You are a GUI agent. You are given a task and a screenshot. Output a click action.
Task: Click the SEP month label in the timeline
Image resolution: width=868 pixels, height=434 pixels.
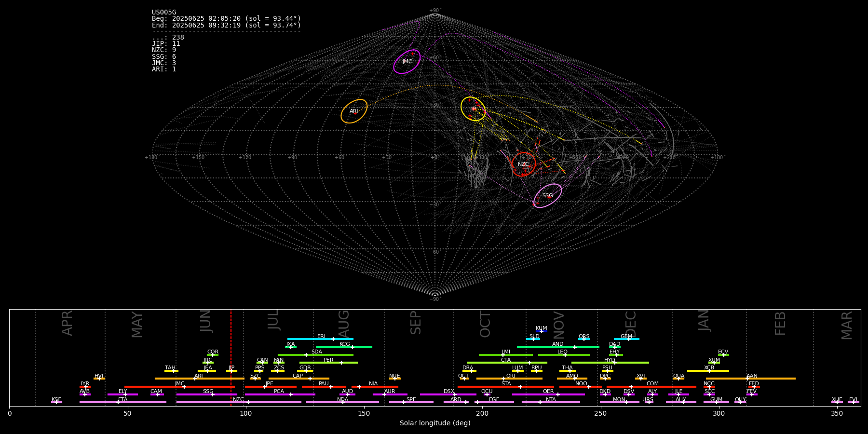[x=416, y=323]
